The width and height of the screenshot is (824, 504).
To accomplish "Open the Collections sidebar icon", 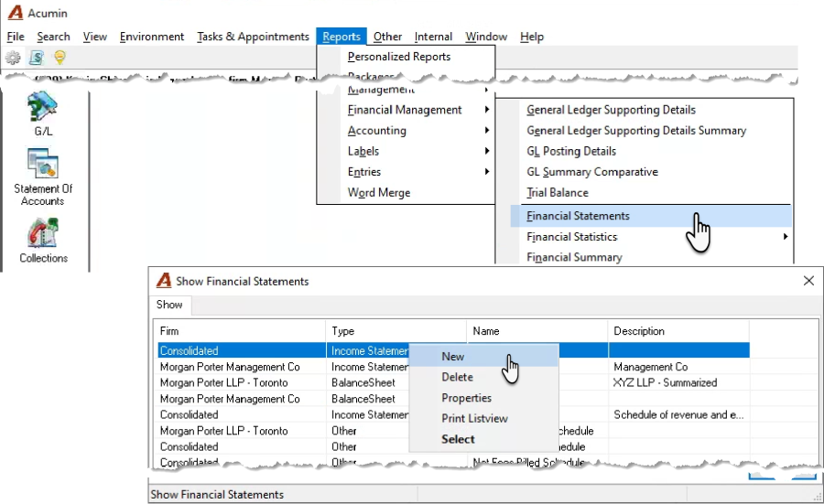I will [43, 240].
